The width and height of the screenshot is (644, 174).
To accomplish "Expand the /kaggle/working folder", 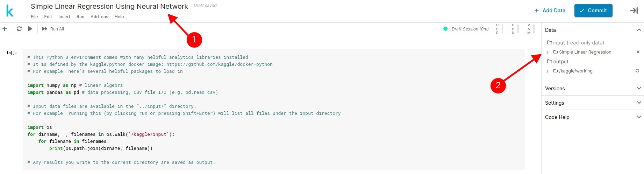I will click(x=548, y=71).
